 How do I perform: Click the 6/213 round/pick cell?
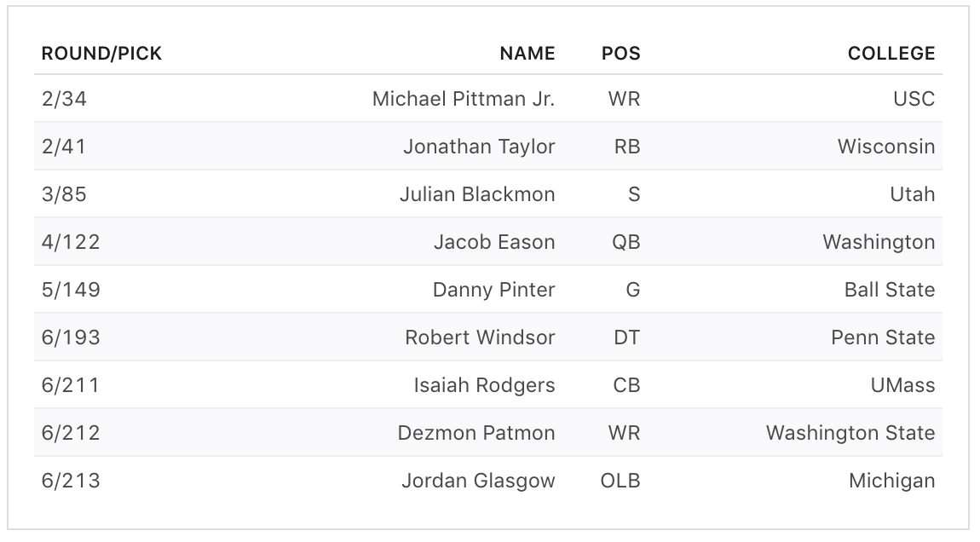(x=71, y=481)
